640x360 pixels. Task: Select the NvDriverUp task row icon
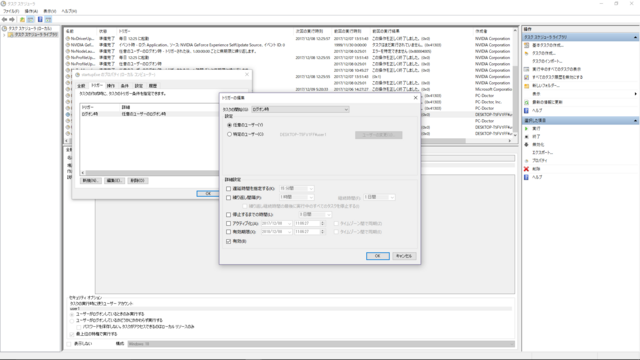click(x=68, y=38)
